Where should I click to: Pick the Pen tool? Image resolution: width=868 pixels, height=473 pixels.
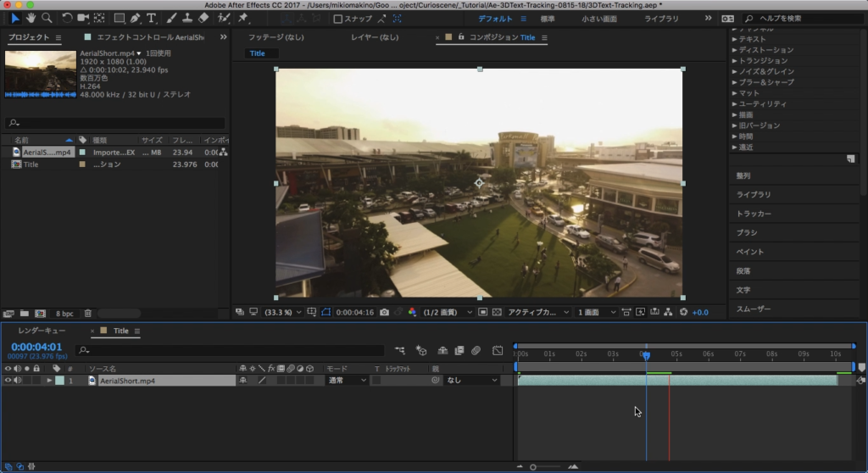tap(136, 18)
